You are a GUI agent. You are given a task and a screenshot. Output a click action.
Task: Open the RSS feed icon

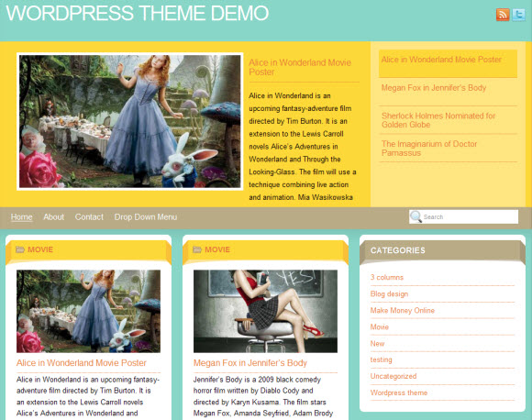click(503, 15)
